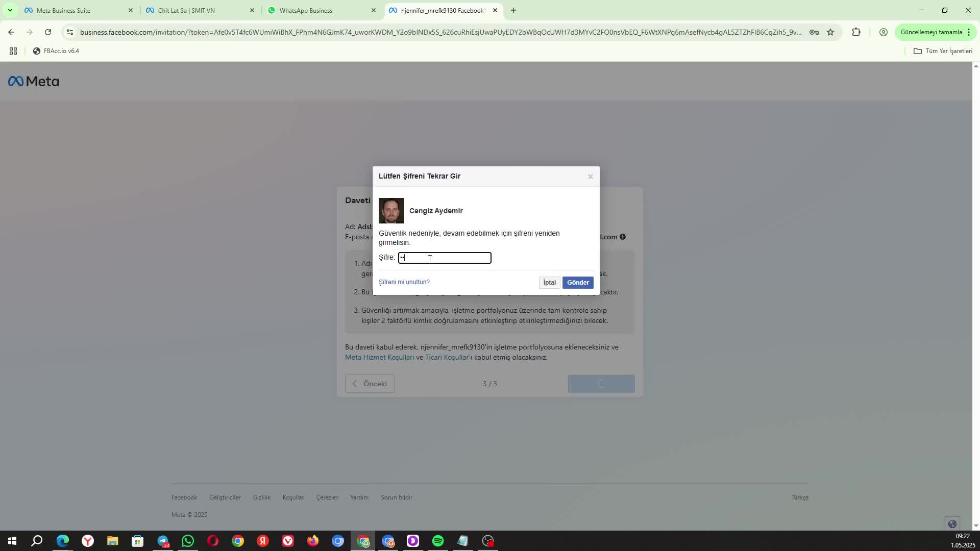Open WhatsApp from the taskbar
This screenshot has height=551, width=980.
click(x=188, y=541)
